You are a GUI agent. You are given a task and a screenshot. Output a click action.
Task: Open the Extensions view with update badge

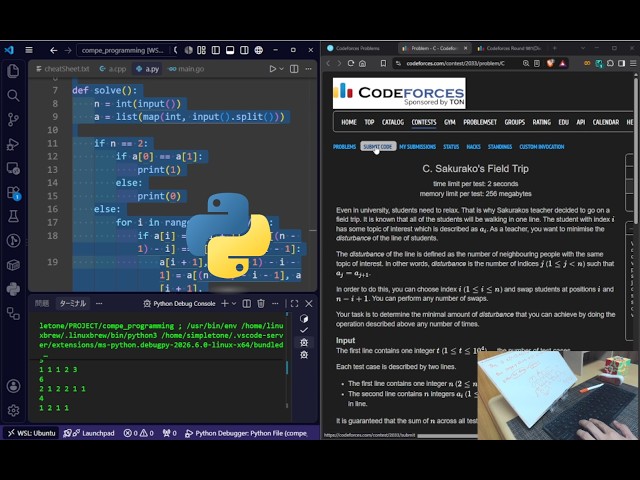[x=13, y=193]
